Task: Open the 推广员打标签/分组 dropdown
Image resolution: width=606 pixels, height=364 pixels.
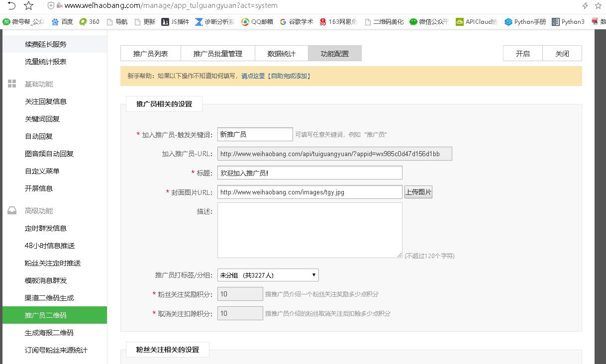Action: point(268,275)
